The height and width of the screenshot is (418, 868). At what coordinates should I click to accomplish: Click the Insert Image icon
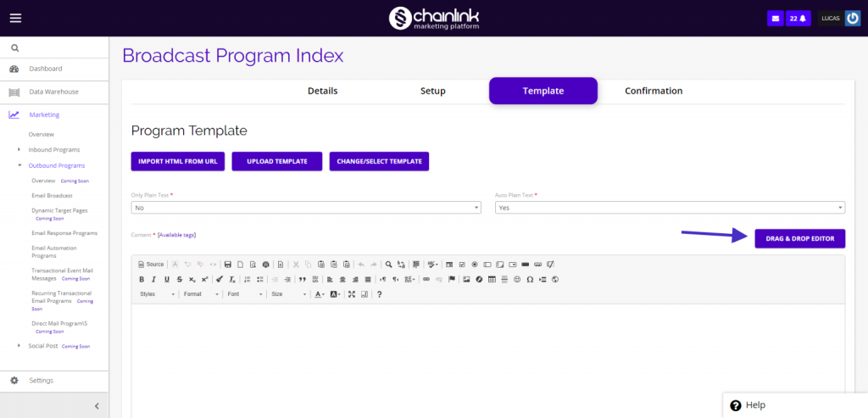click(467, 279)
